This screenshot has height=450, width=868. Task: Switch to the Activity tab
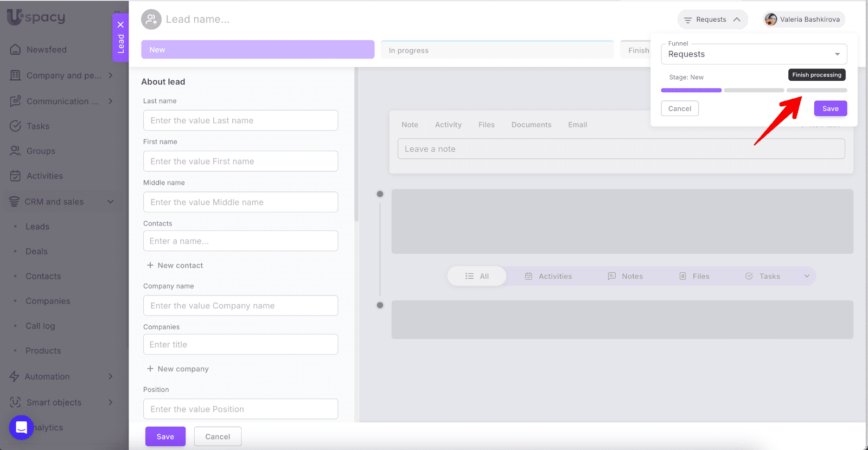pyautogui.click(x=448, y=125)
